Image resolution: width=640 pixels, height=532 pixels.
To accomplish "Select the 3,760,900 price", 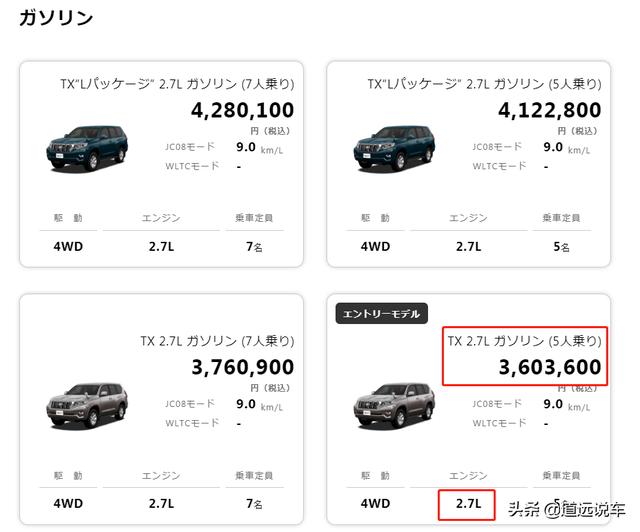I will tap(242, 367).
